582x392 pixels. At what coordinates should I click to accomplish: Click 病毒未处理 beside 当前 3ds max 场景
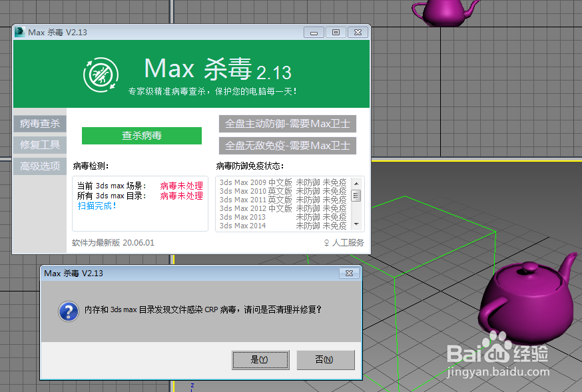point(182,186)
